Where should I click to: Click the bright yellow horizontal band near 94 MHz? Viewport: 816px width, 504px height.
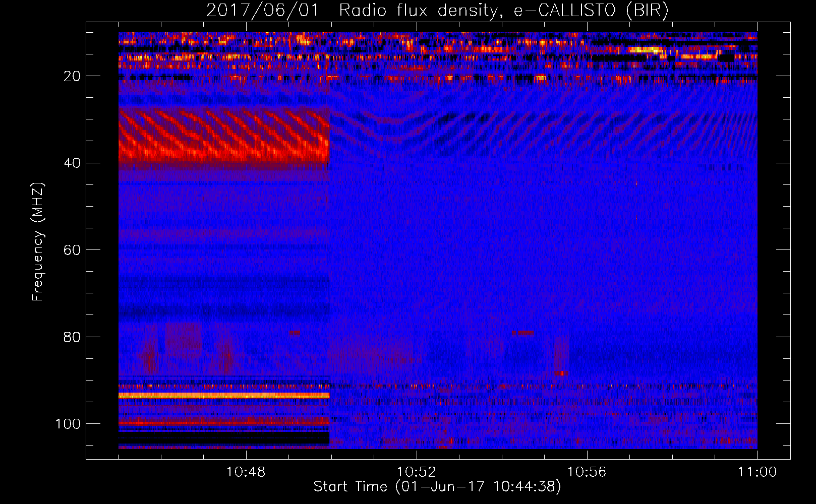coord(224,396)
